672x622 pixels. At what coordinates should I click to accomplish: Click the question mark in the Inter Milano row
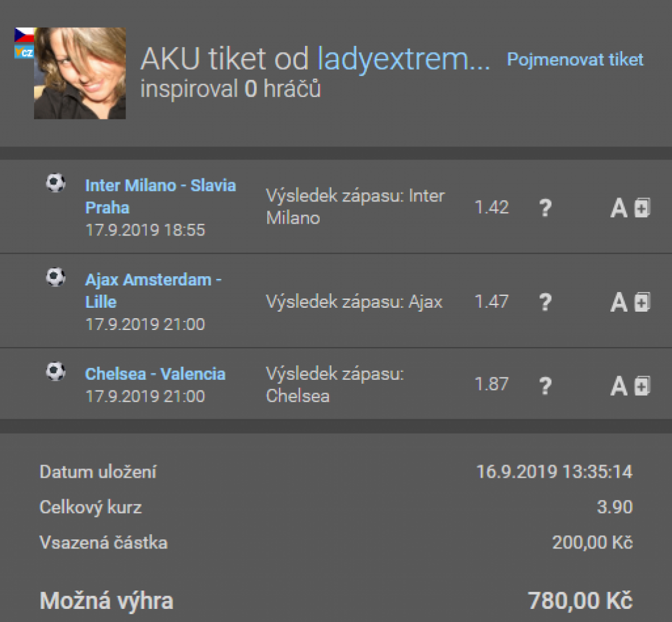pos(545,208)
